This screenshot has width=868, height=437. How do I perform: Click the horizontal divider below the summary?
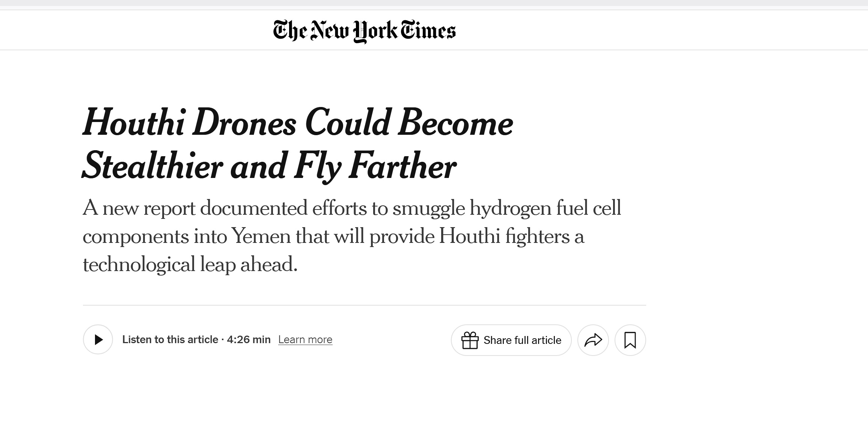click(364, 305)
